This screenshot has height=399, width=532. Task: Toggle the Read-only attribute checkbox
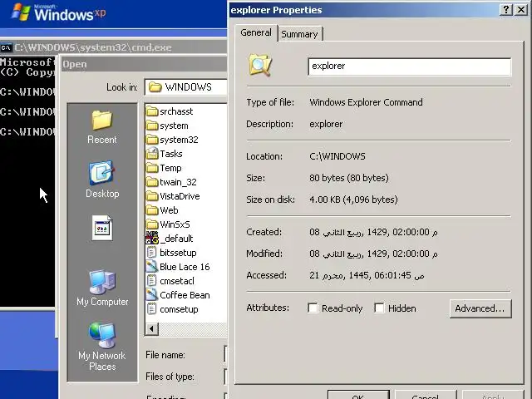click(x=313, y=308)
